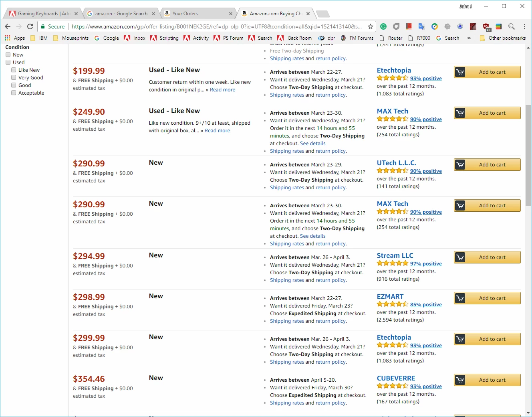Open the Scripting Adobe bookmark

coord(164,38)
